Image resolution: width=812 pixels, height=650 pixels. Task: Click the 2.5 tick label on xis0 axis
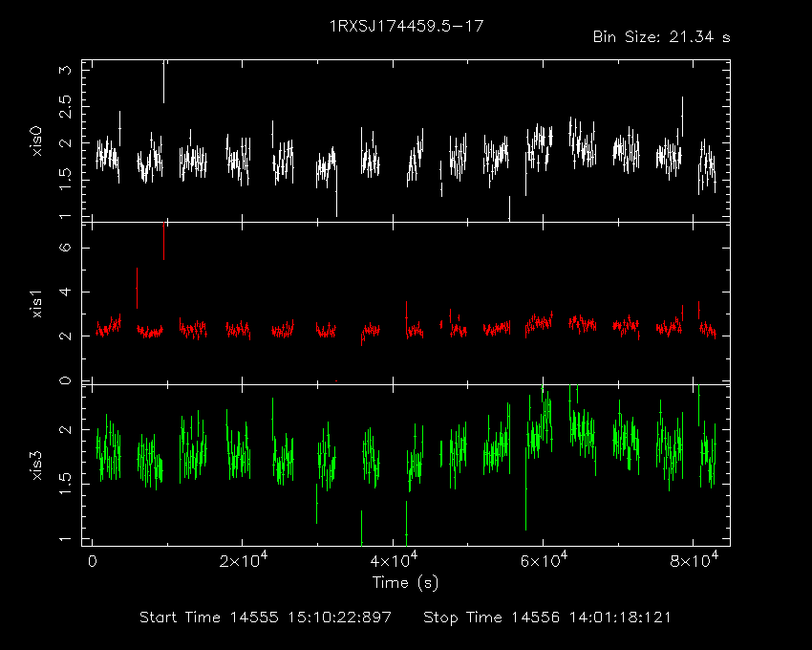[x=66, y=107]
